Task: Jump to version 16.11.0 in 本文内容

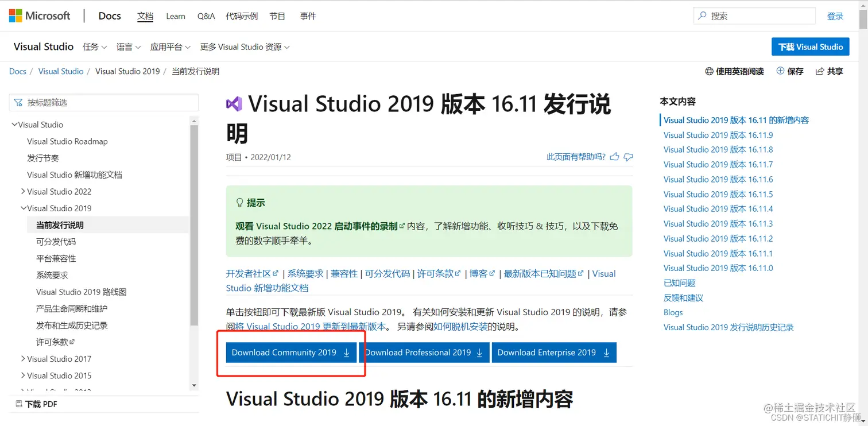Action: [718, 268]
